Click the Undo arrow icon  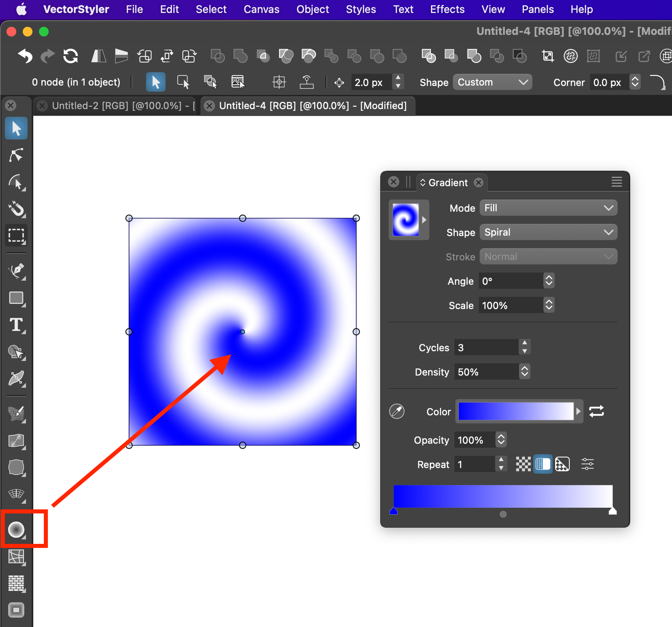tap(25, 56)
